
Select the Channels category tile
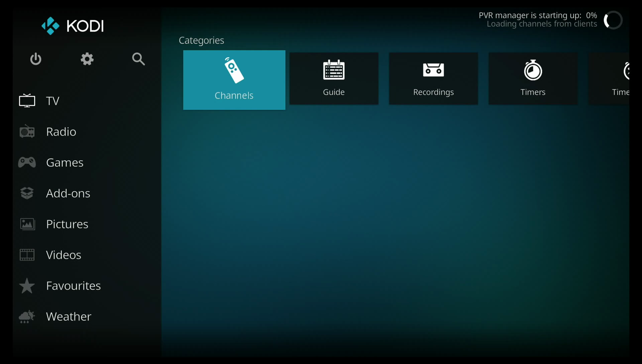tap(234, 80)
